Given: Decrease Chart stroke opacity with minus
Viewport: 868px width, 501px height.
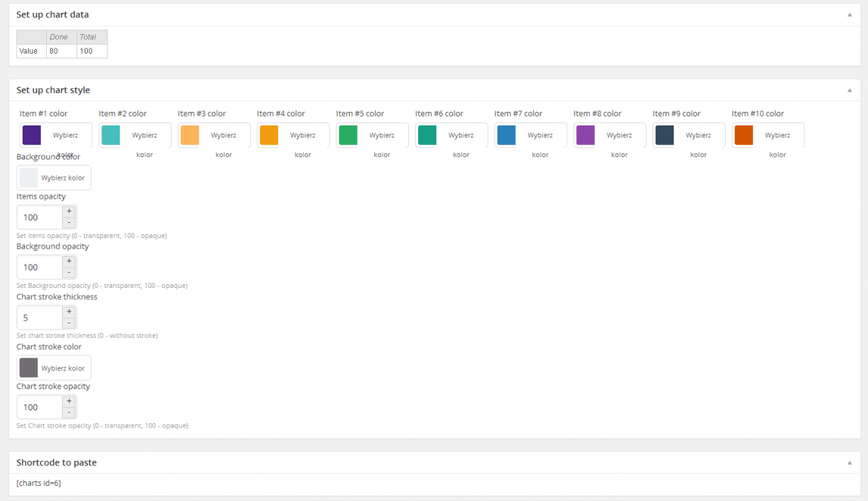Looking at the screenshot, I should tap(69, 413).
